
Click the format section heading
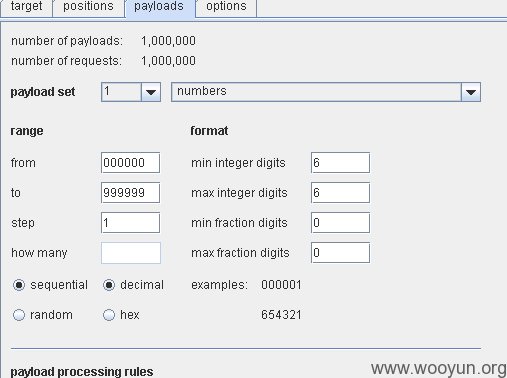[x=209, y=131]
